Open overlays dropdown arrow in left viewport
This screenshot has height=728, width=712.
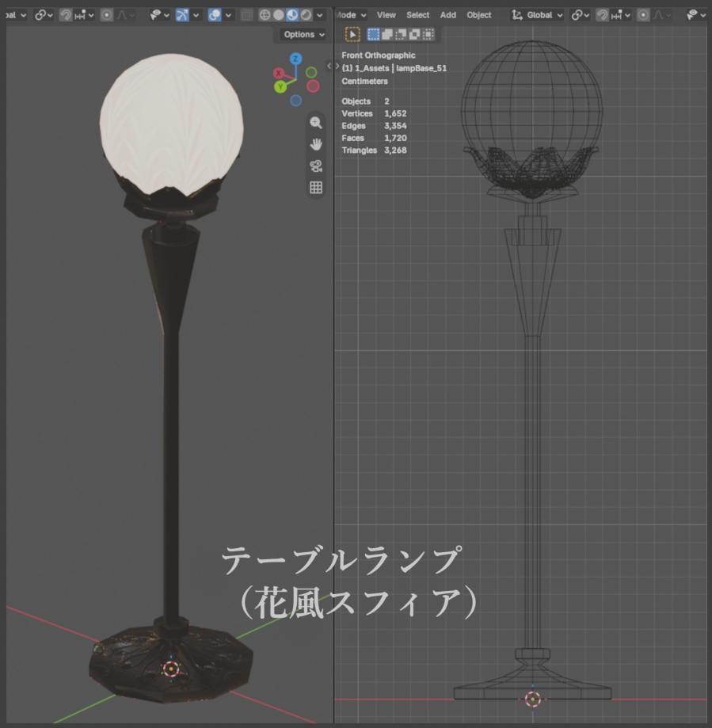(x=228, y=15)
